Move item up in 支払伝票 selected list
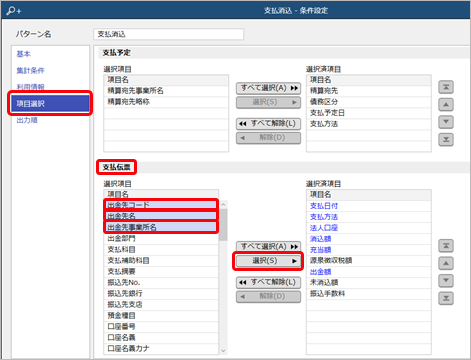Screen dimensions: 471x360 446,263
